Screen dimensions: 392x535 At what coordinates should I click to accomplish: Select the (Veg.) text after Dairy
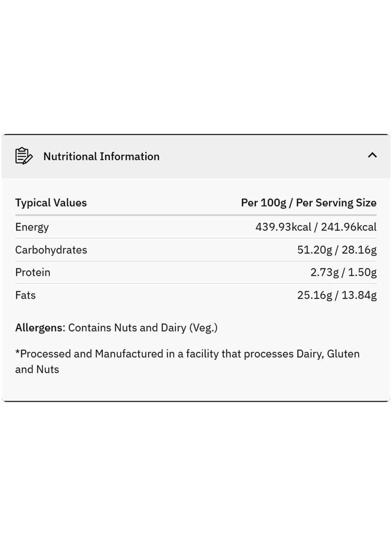[203, 328]
